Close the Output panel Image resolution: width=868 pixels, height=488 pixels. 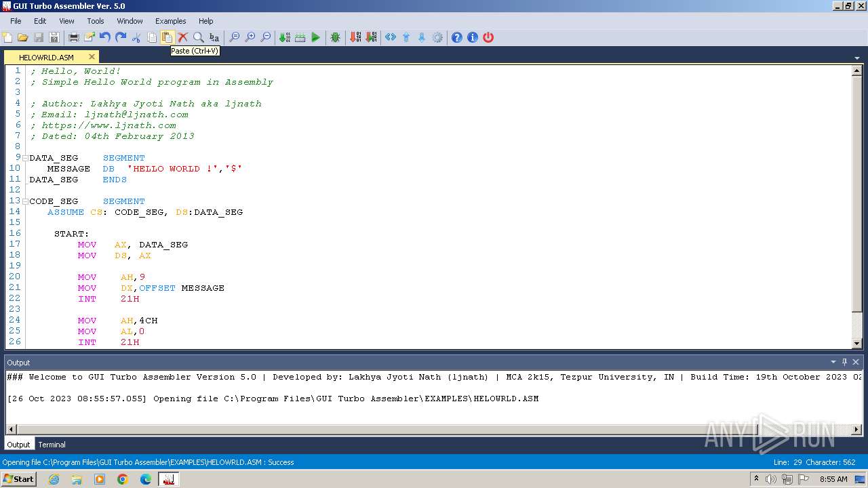coord(856,362)
